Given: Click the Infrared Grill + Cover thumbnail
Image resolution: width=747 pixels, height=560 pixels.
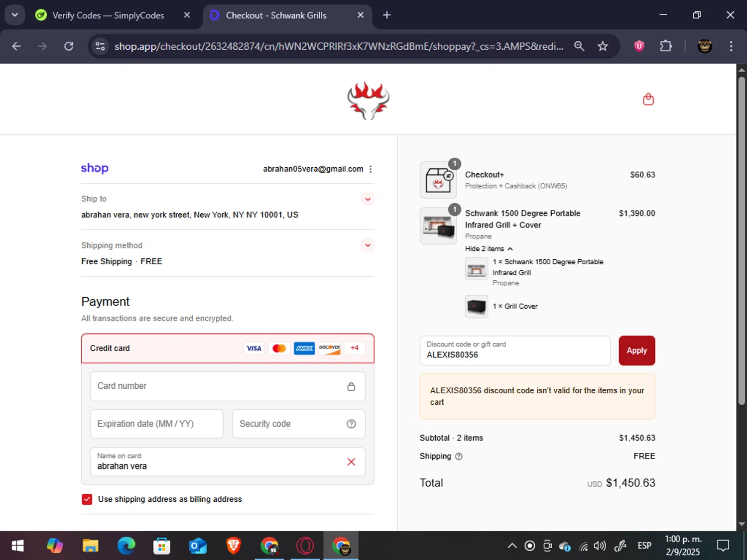Looking at the screenshot, I should [x=438, y=225].
